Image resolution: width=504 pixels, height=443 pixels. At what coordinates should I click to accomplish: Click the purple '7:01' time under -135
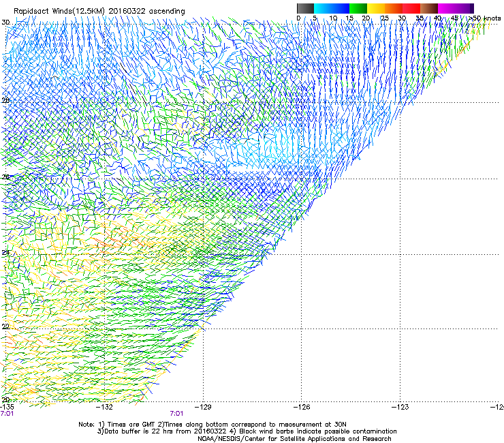[7, 414]
